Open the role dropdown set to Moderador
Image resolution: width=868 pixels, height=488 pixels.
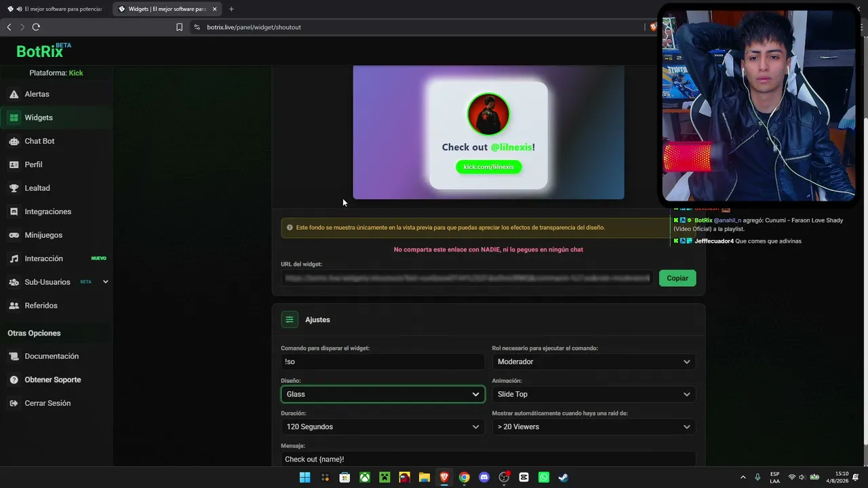coord(593,362)
